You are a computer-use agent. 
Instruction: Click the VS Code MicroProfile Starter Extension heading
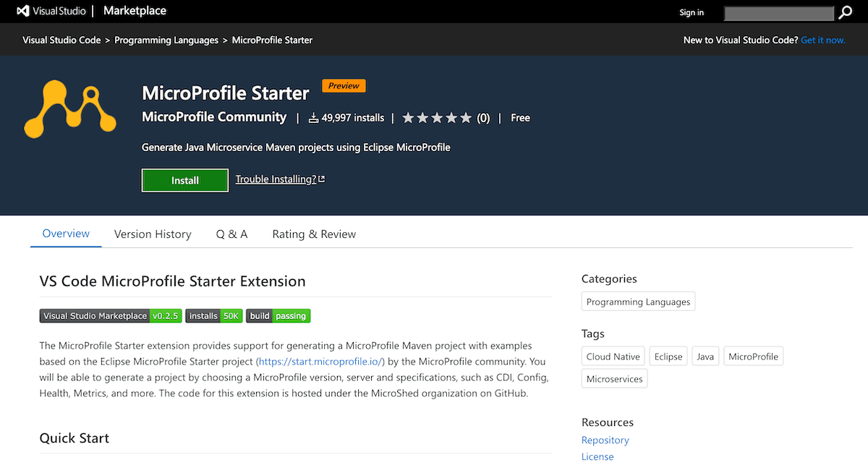(173, 281)
